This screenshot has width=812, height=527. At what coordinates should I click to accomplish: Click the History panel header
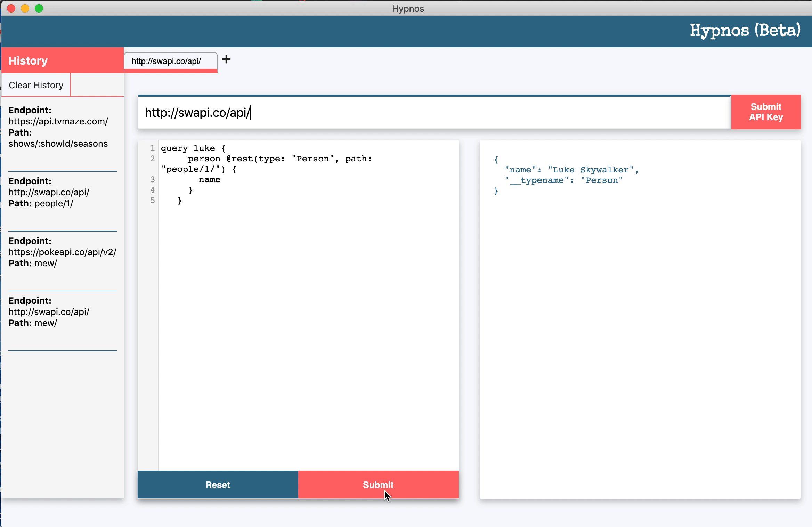[63, 60]
